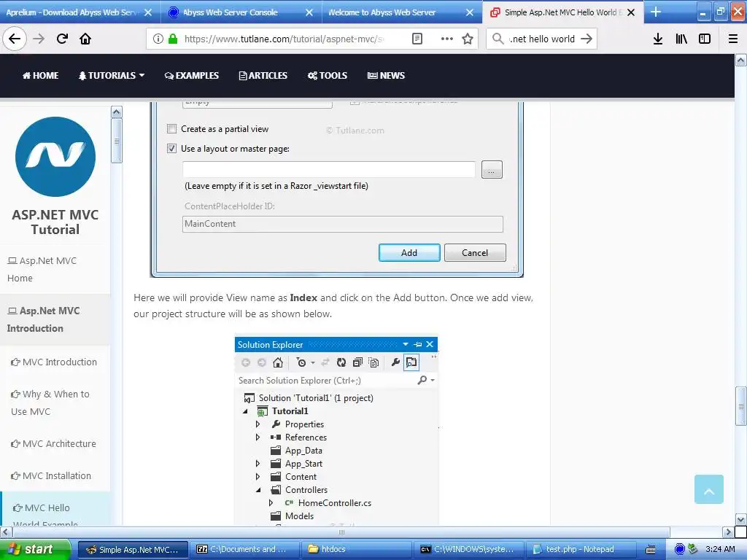Screen dimensions: 747x560
Task: Open the TOOLS navigation item
Action: point(328,75)
